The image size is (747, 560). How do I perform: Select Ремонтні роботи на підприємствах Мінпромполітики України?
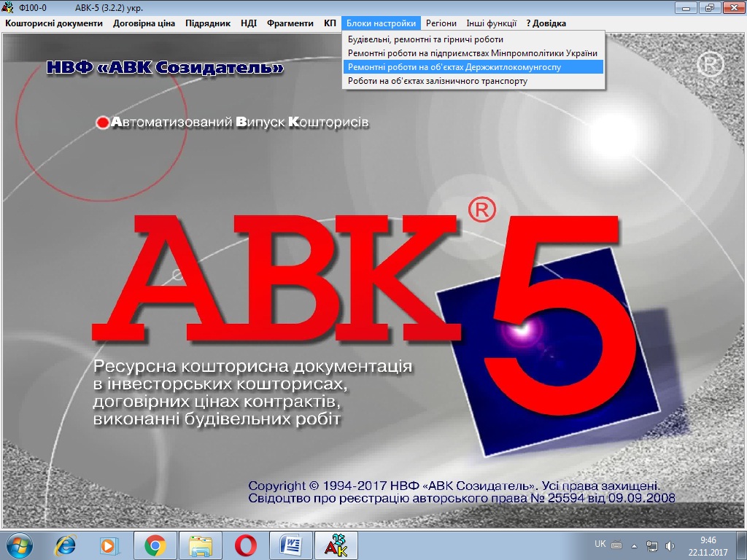point(473,53)
